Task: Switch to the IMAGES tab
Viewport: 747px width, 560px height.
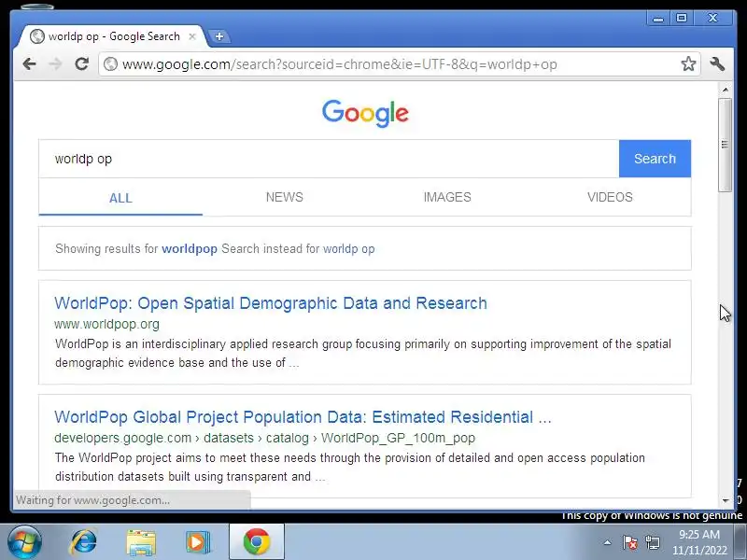Action: point(447,197)
